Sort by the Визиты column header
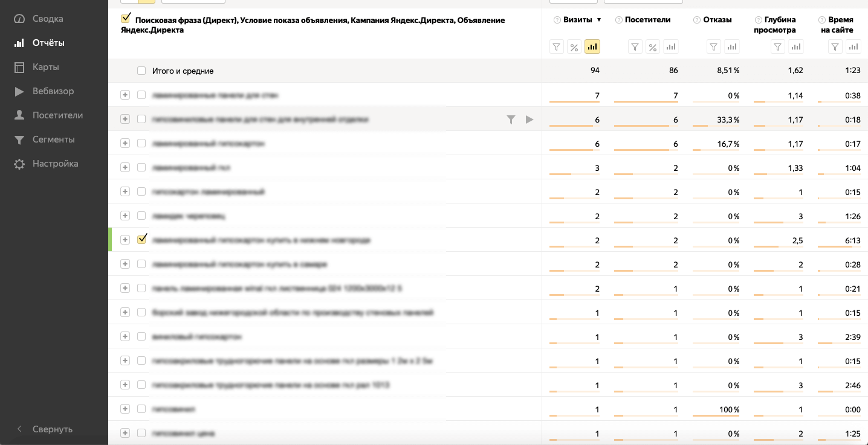868x445 pixels. (x=577, y=20)
